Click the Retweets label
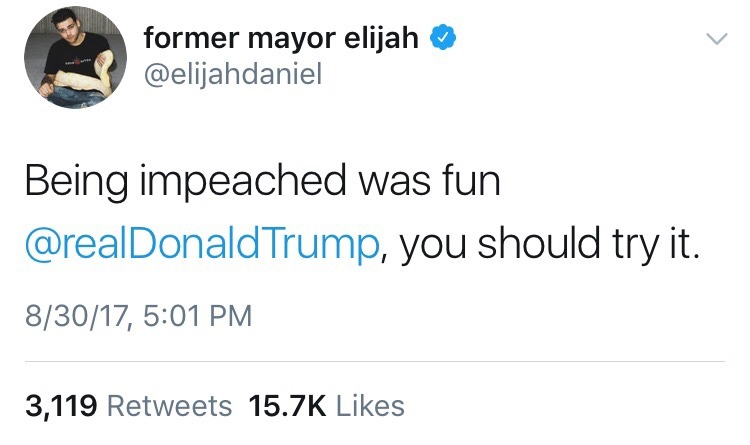This screenshot has width=750, height=445. (x=168, y=405)
